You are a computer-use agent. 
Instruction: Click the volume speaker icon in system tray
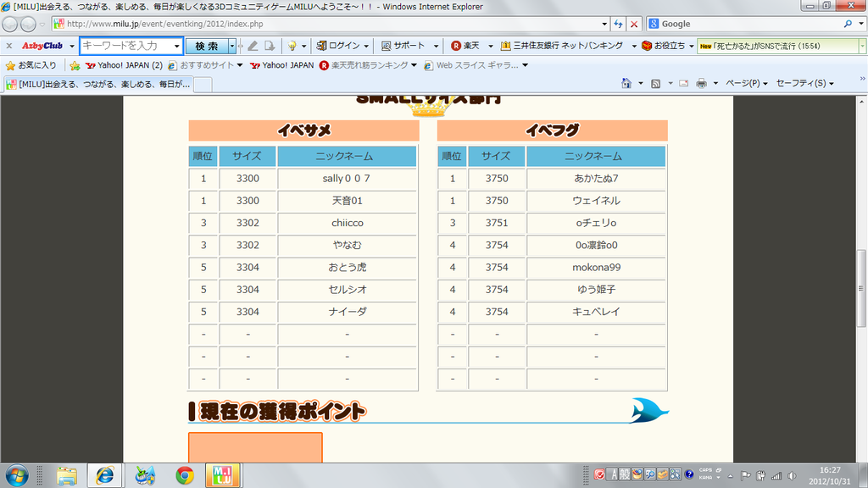(x=791, y=475)
